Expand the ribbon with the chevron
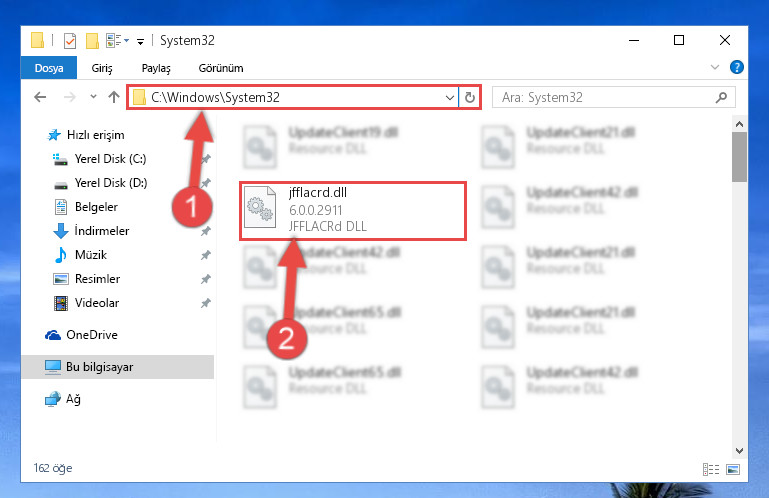 [x=715, y=67]
